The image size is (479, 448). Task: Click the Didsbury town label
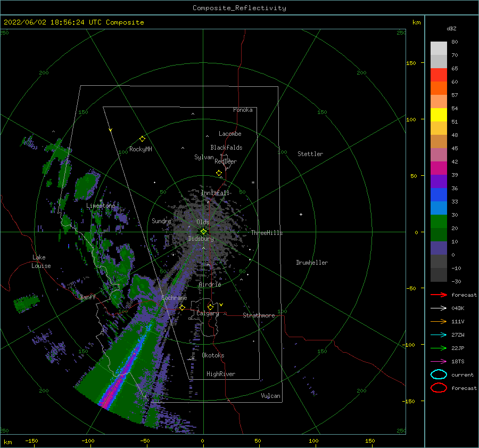click(201, 239)
